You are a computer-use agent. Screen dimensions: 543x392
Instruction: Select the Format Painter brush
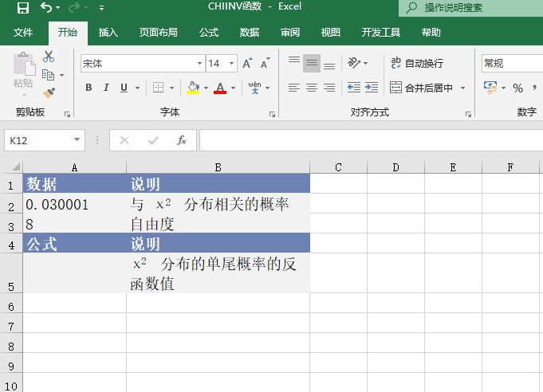tap(49, 92)
